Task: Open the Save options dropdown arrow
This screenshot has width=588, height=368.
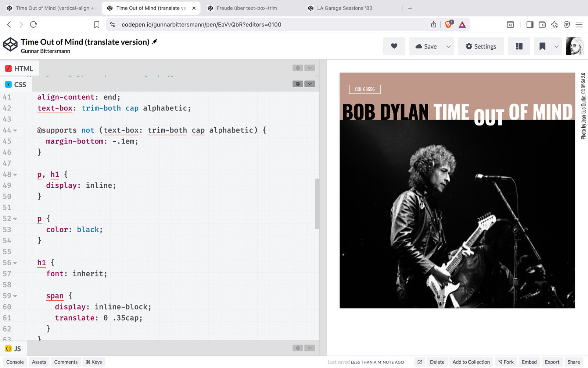Action: point(448,46)
